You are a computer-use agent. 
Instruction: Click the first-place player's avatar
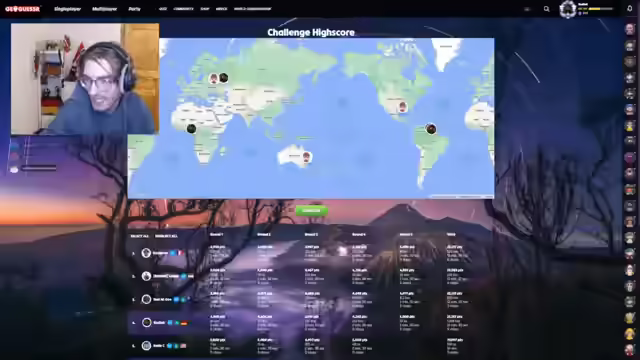pos(146,253)
